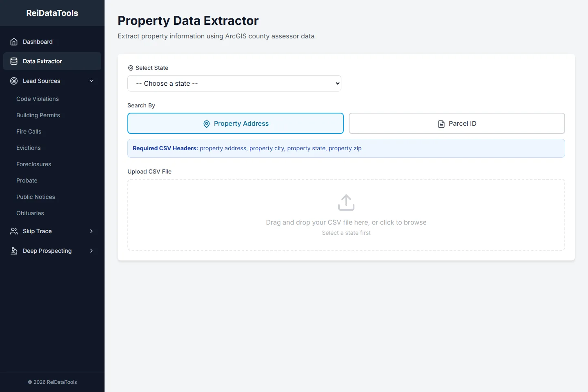This screenshot has width=588, height=392.
Task: Select Property Address search option
Action: [x=236, y=123]
